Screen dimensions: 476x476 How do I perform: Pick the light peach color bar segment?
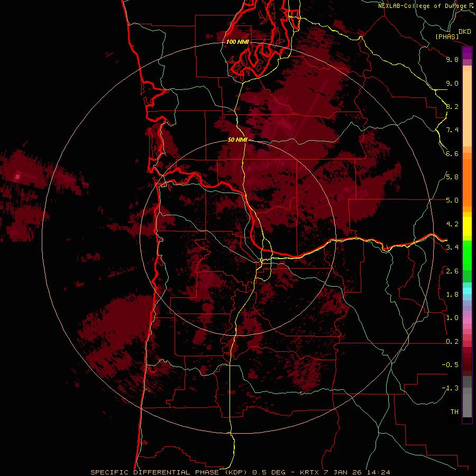467,108
